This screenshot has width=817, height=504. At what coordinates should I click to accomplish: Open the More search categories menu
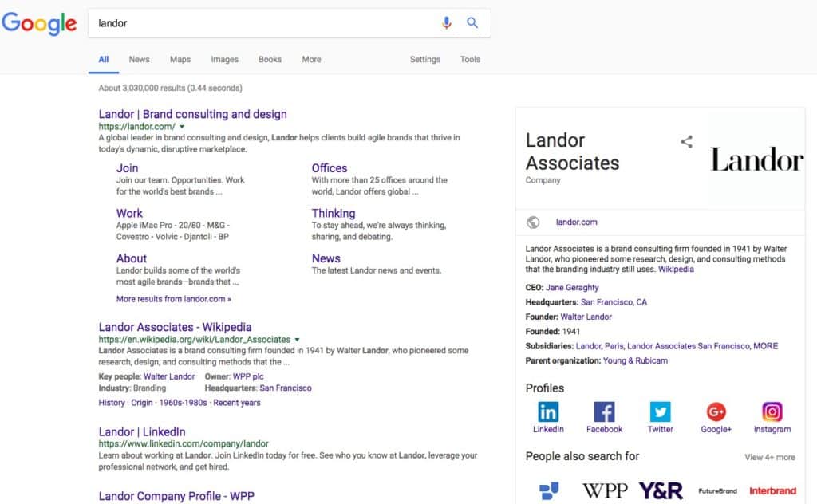point(312,59)
